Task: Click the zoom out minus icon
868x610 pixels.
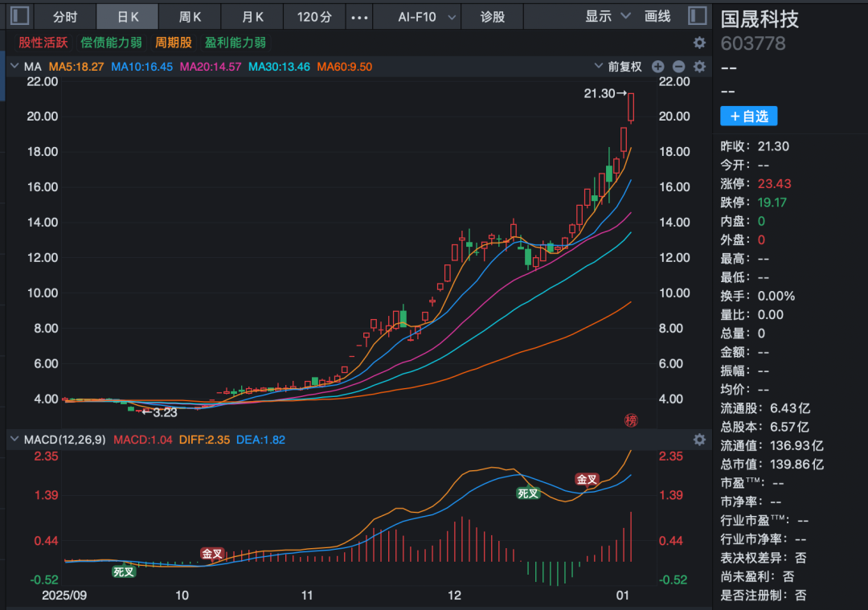Action: click(678, 67)
